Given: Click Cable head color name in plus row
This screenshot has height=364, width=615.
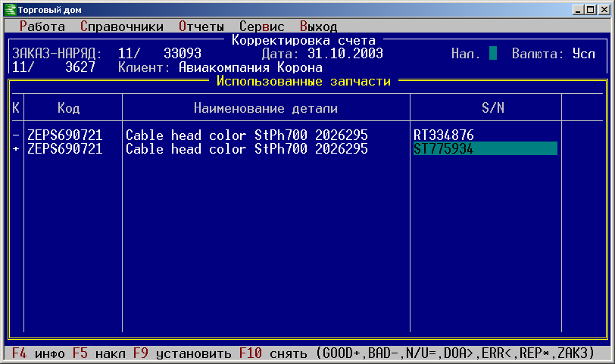Looking at the screenshot, I should (x=247, y=148).
